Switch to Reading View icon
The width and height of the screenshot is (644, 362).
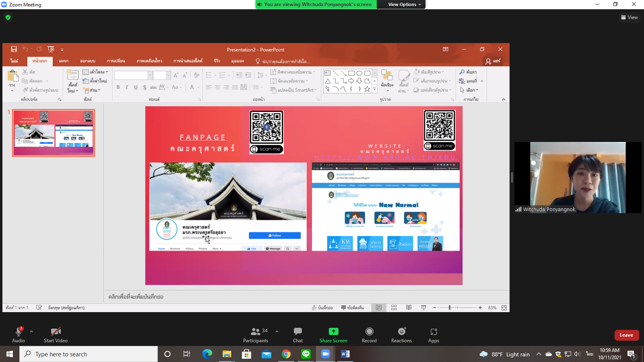pos(409,308)
